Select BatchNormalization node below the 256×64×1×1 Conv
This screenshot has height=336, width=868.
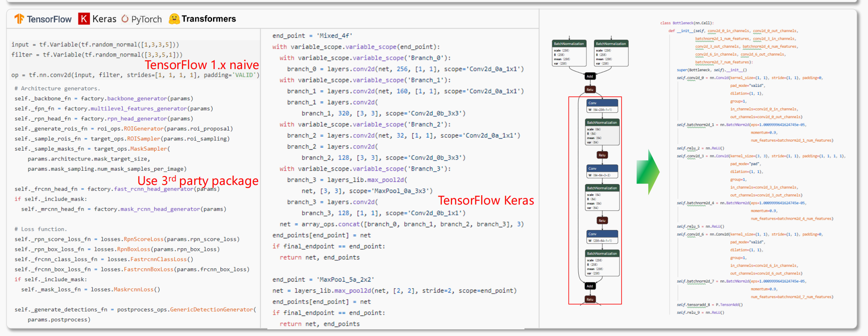pyautogui.click(x=602, y=263)
